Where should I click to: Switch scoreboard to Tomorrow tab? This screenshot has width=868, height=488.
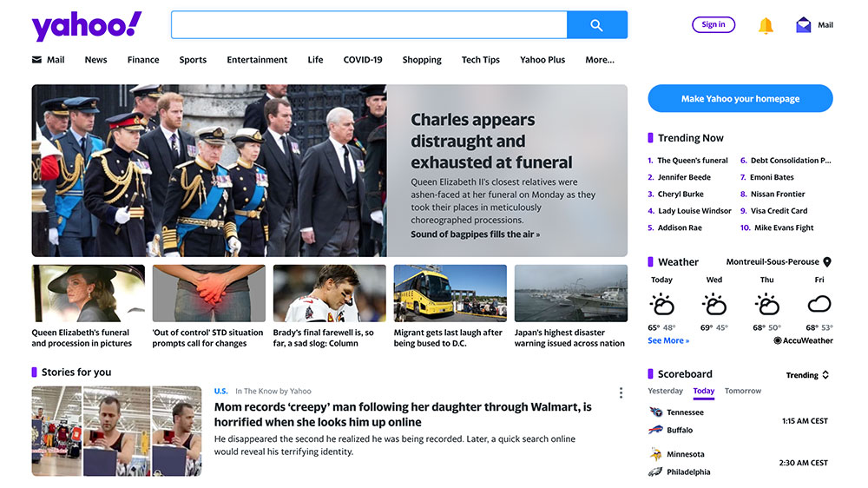[x=743, y=391]
